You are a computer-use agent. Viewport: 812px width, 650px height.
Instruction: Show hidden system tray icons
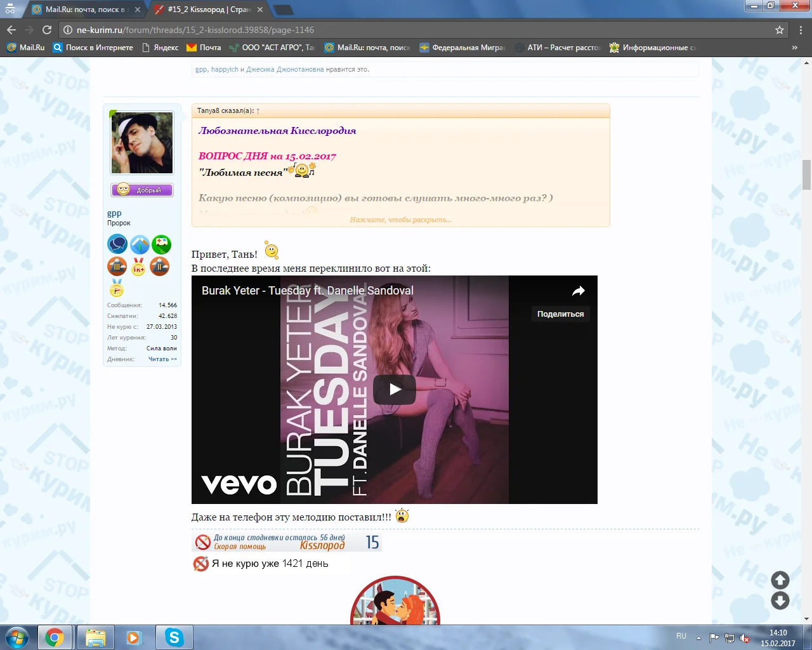(x=698, y=638)
